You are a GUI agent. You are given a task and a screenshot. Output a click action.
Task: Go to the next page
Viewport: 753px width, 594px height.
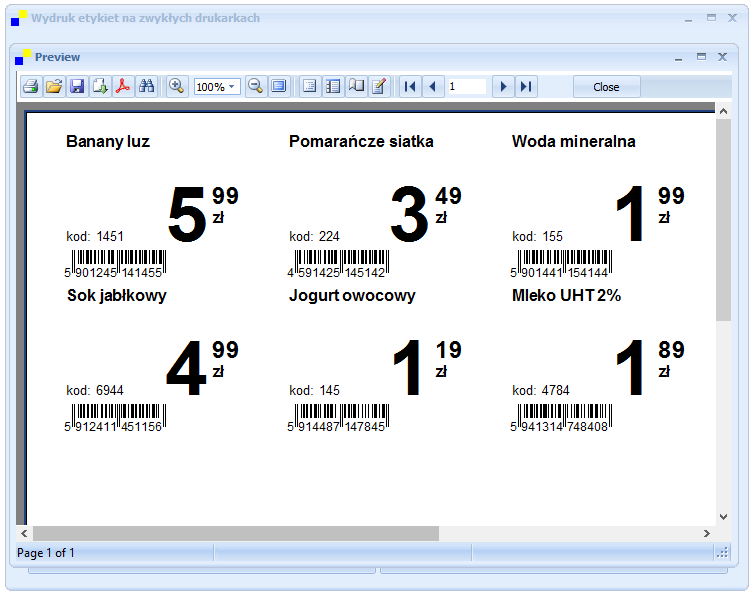pyautogui.click(x=503, y=87)
